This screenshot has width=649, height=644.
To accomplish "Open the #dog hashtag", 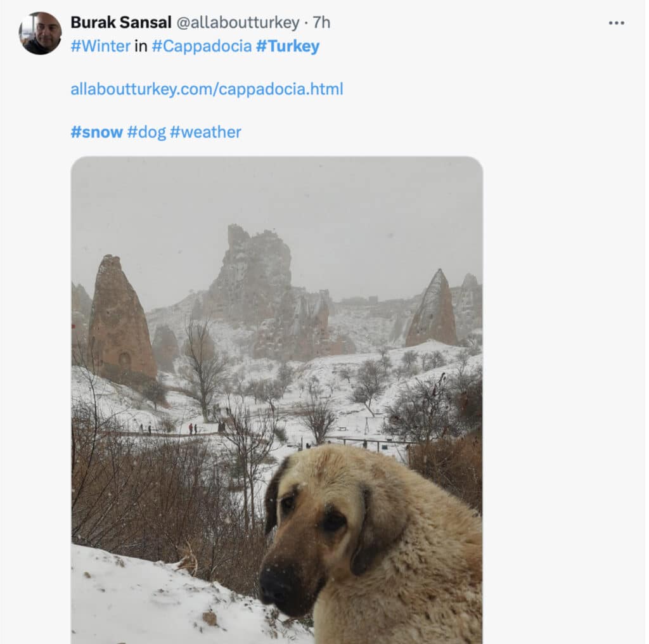I will tap(146, 132).
